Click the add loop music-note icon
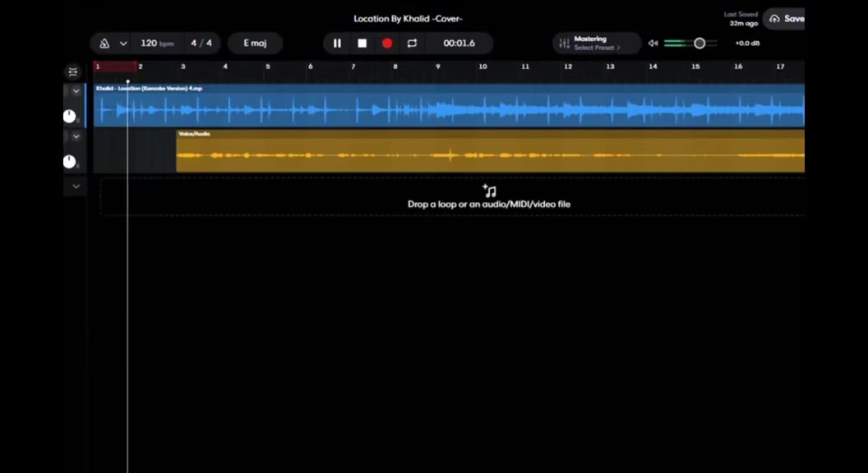This screenshot has height=473, width=868. [489, 191]
